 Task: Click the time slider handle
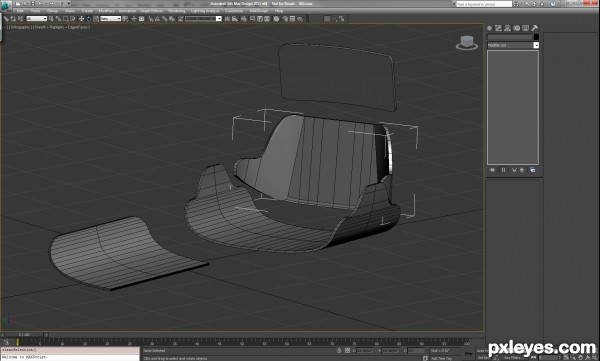[24, 335]
